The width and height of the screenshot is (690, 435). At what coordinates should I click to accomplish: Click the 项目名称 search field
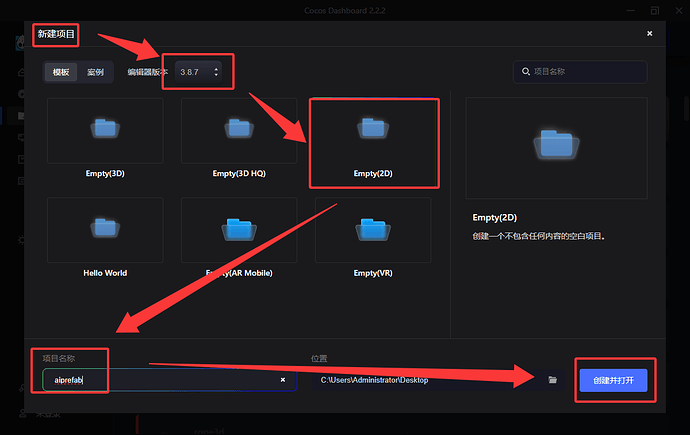point(580,72)
